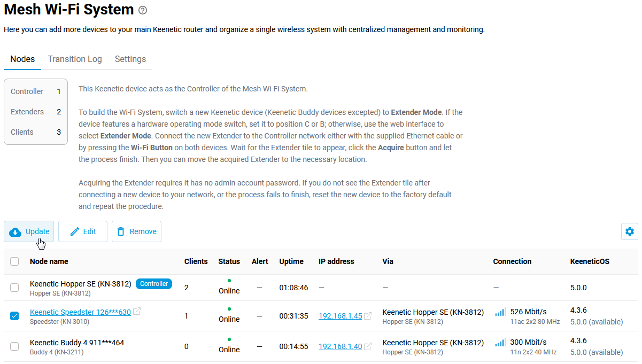642x364 pixels.
Task: Click the signal strength icon for 300 Mbit/s
Action: pos(500,342)
